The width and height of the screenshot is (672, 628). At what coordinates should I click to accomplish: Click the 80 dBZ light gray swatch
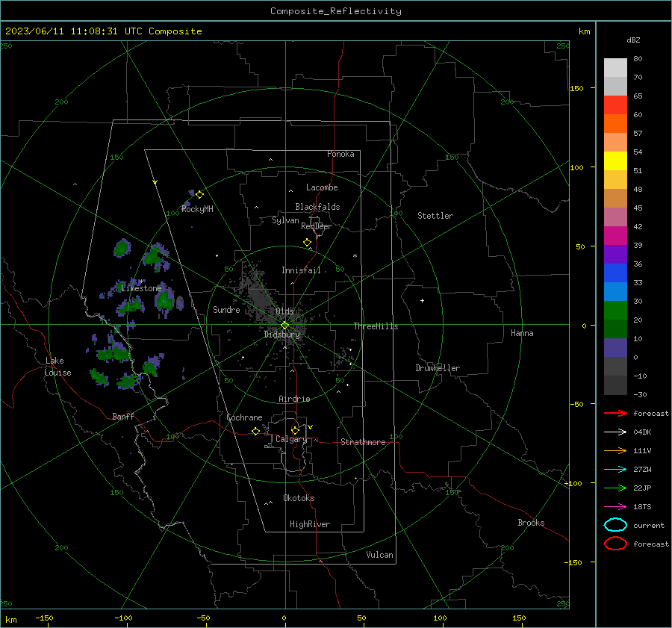(x=615, y=67)
